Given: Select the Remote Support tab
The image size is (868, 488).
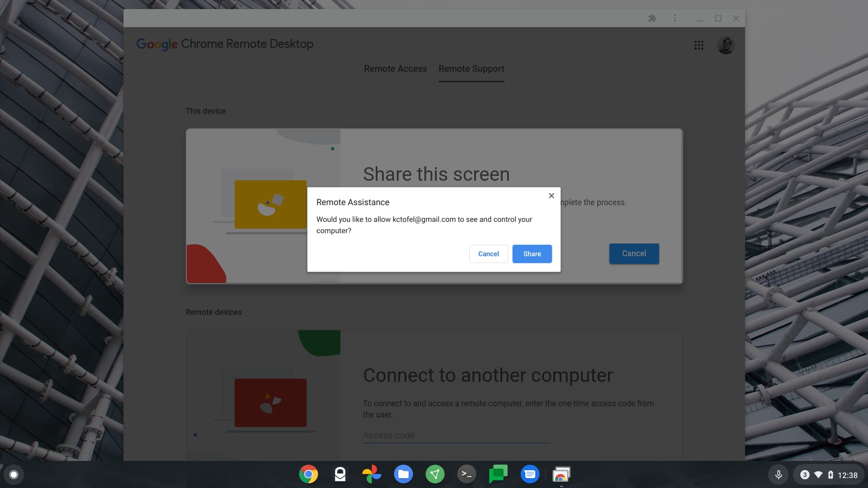Looking at the screenshot, I should [x=472, y=69].
